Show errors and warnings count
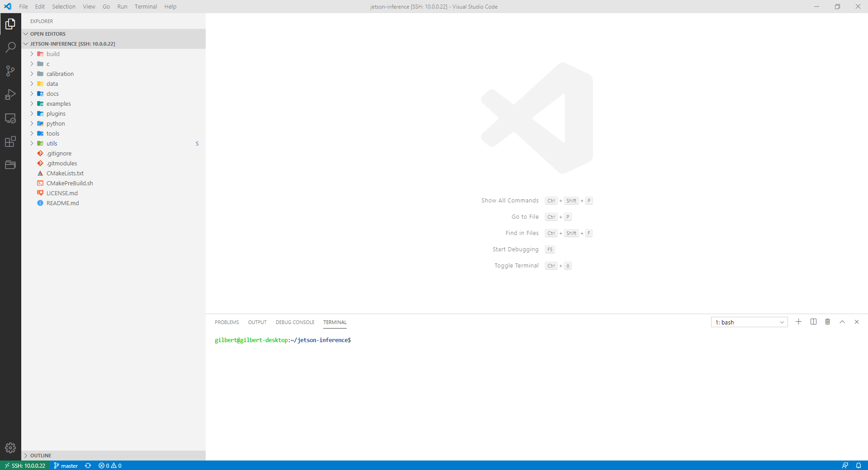The width and height of the screenshot is (868, 470). tap(110, 465)
